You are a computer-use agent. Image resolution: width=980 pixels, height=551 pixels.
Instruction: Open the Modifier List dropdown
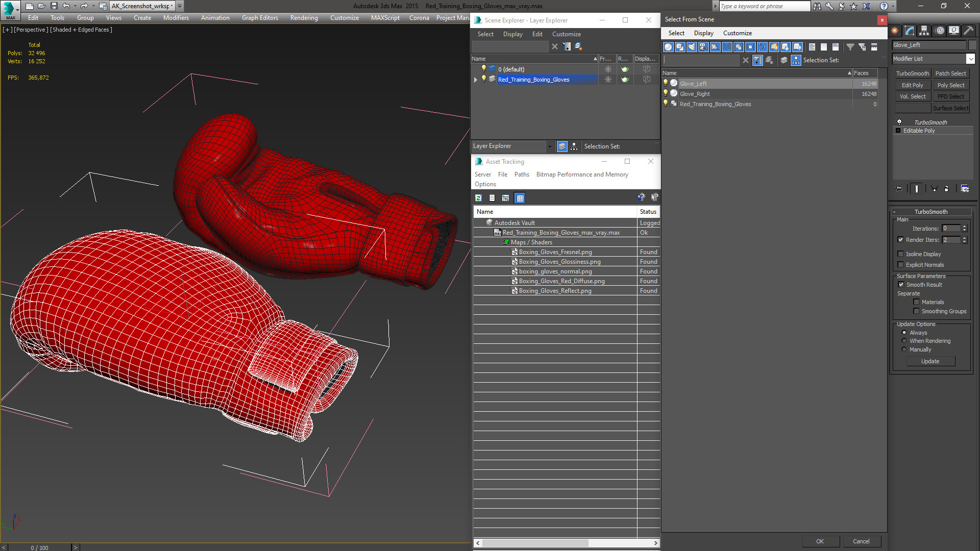tap(970, 59)
